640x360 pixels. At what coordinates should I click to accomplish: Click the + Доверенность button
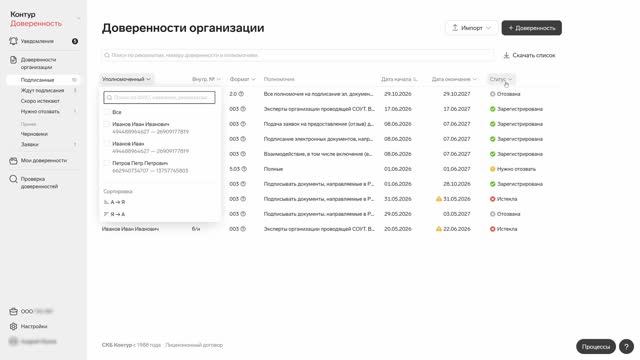(531, 28)
